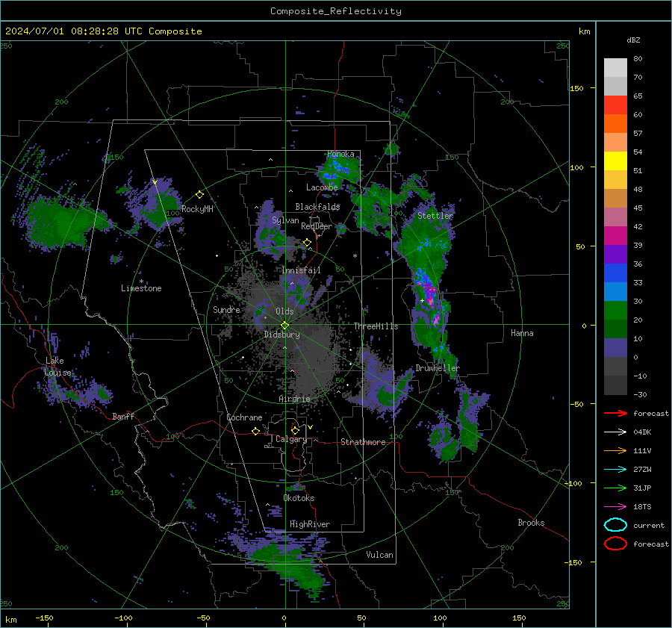Click the Lake Louise label
The image size is (672, 628).
58,367
